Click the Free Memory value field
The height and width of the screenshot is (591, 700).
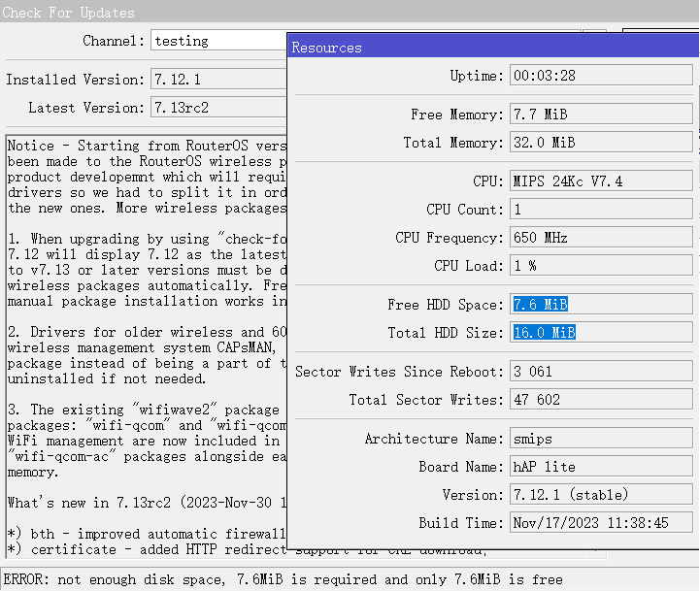pyautogui.click(x=602, y=115)
